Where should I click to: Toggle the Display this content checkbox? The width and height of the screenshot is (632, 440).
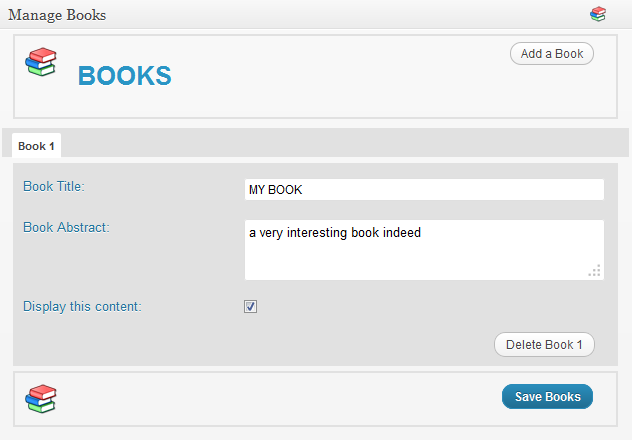tap(251, 306)
